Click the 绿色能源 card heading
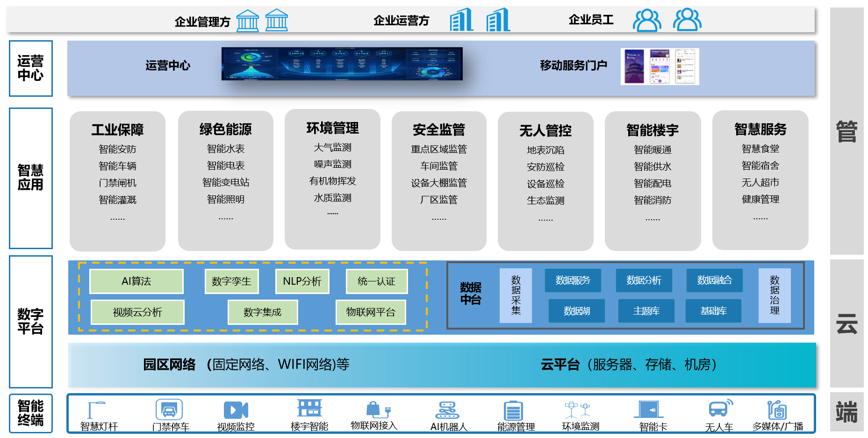The image size is (868, 438). (226, 129)
